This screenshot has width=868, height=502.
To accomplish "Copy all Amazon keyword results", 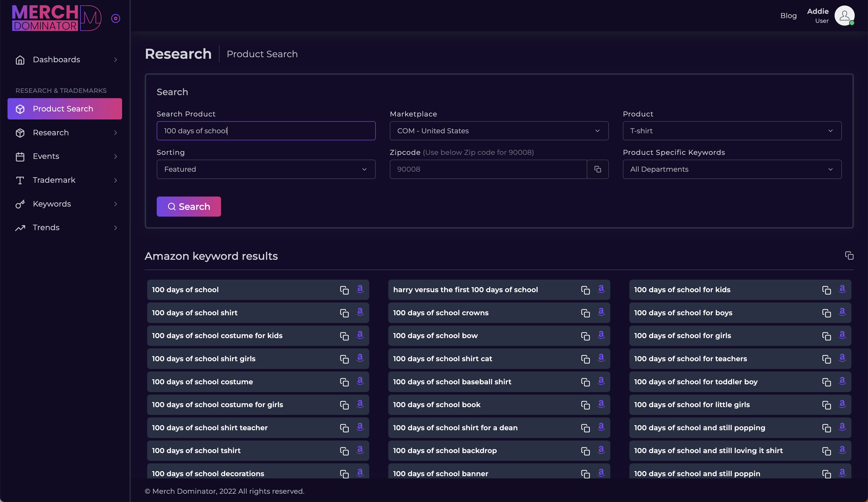I will point(849,256).
